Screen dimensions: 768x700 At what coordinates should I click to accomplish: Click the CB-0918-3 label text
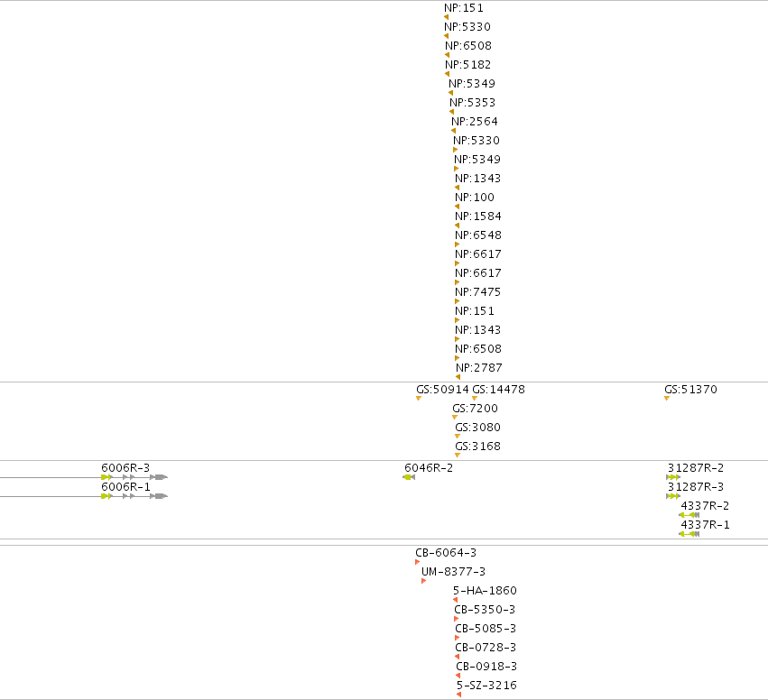point(486,667)
